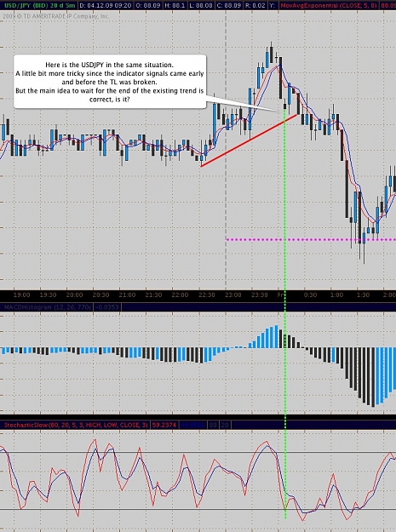The width and height of the screenshot is (396, 532).
Task: Click the USD/JPY (BID) 20 d 5m symbol label
Action: coord(39,5)
